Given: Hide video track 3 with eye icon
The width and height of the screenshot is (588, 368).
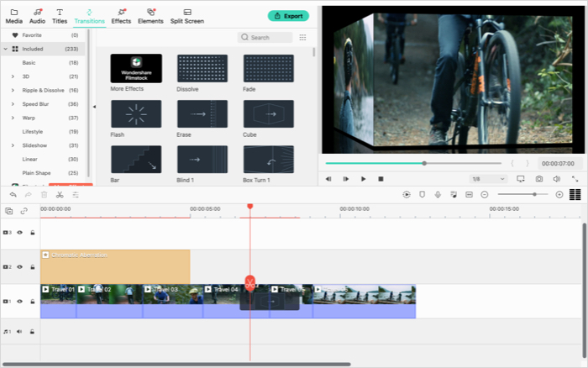Looking at the screenshot, I should [19, 232].
